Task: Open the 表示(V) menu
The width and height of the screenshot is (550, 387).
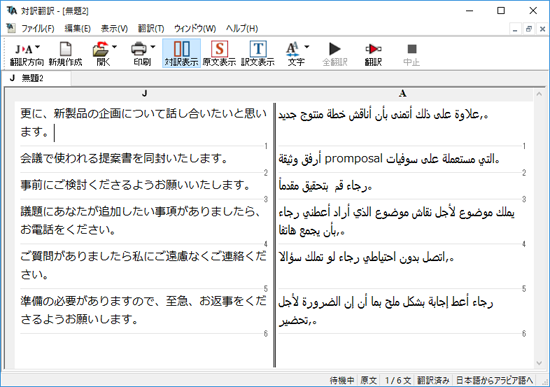Action: pos(114,28)
